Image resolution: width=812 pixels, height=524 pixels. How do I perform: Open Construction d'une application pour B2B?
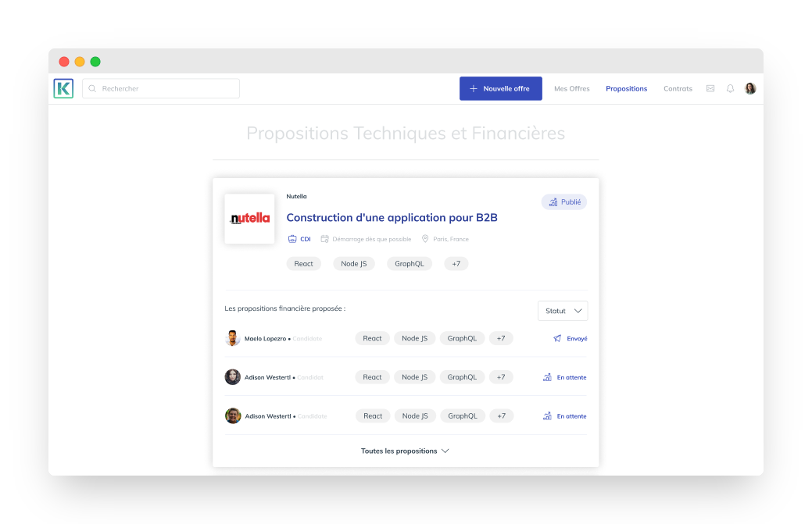[x=392, y=218]
